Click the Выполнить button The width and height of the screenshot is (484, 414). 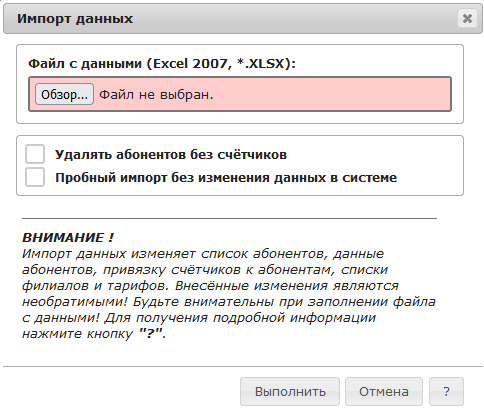tap(290, 391)
